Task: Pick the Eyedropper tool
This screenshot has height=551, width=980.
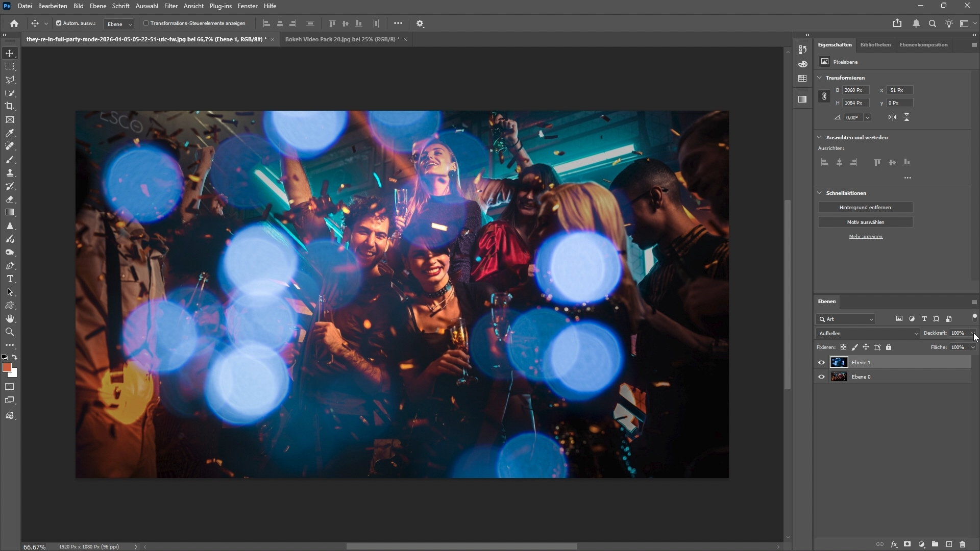Action: click(10, 133)
